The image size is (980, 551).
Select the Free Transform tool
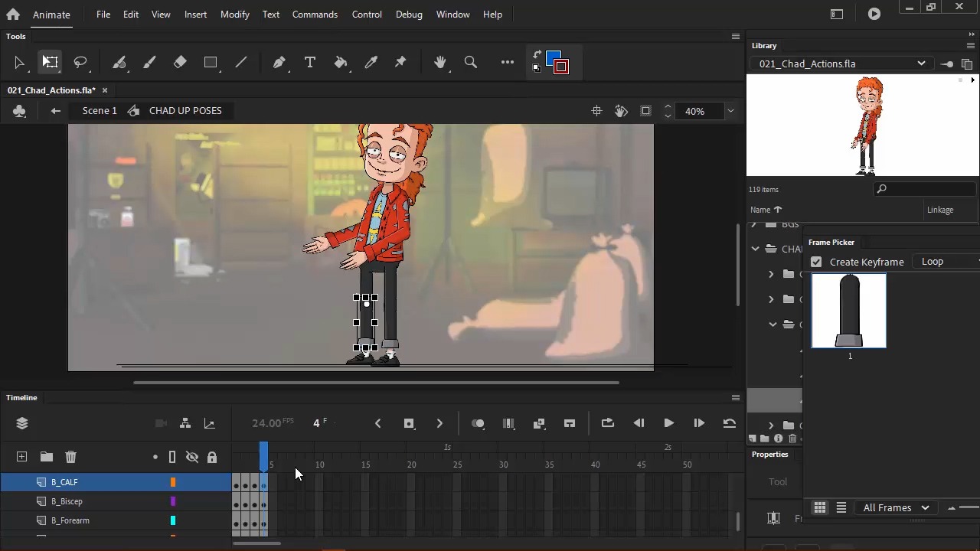50,63
